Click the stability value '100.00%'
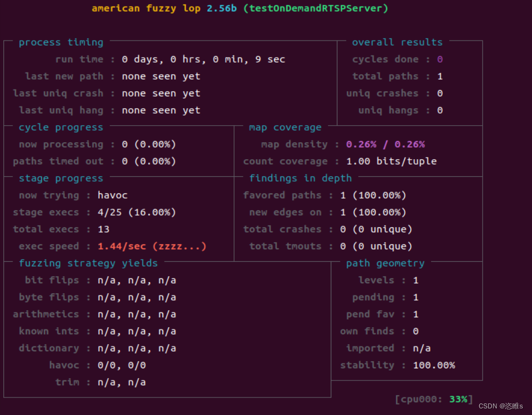The height and width of the screenshot is (415, 532). tap(434, 366)
